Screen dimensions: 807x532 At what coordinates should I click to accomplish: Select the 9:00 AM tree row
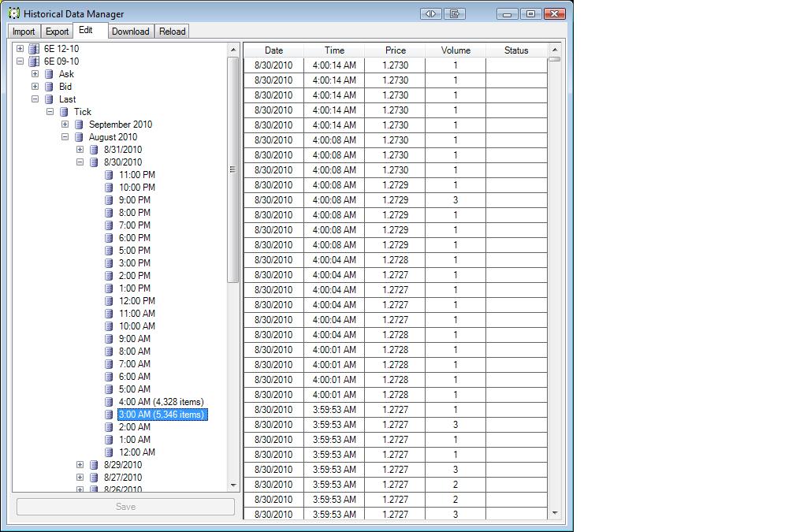[x=134, y=339]
